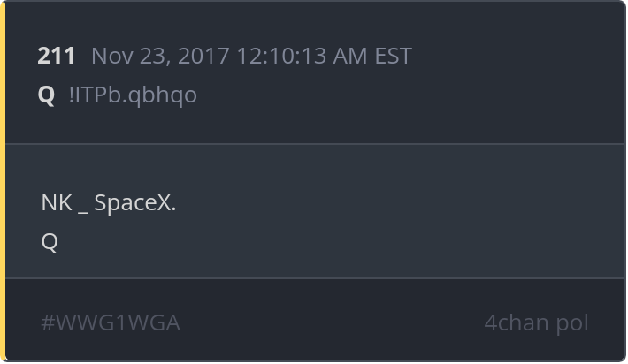Click the bold Q author name
The height and width of the screenshot is (364, 628).
(x=46, y=95)
